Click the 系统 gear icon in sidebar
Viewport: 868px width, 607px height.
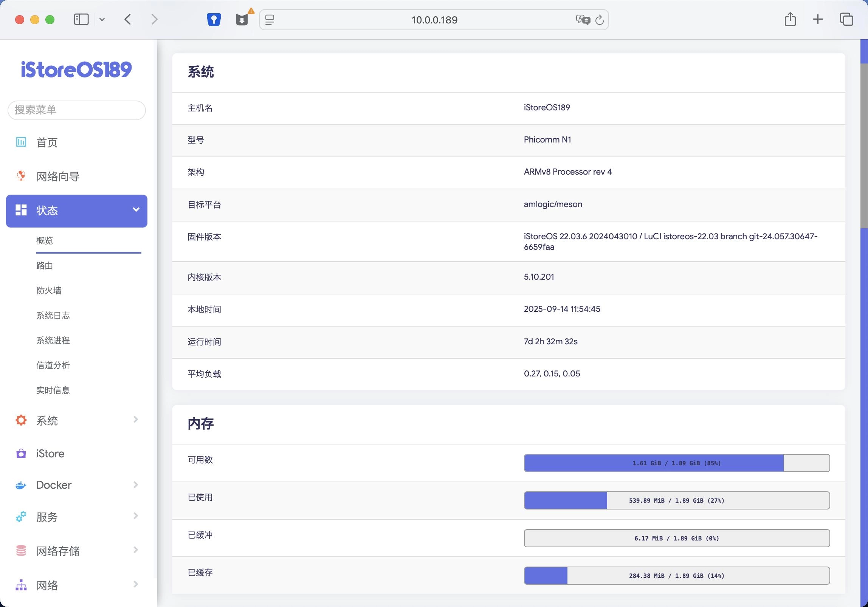click(x=21, y=420)
